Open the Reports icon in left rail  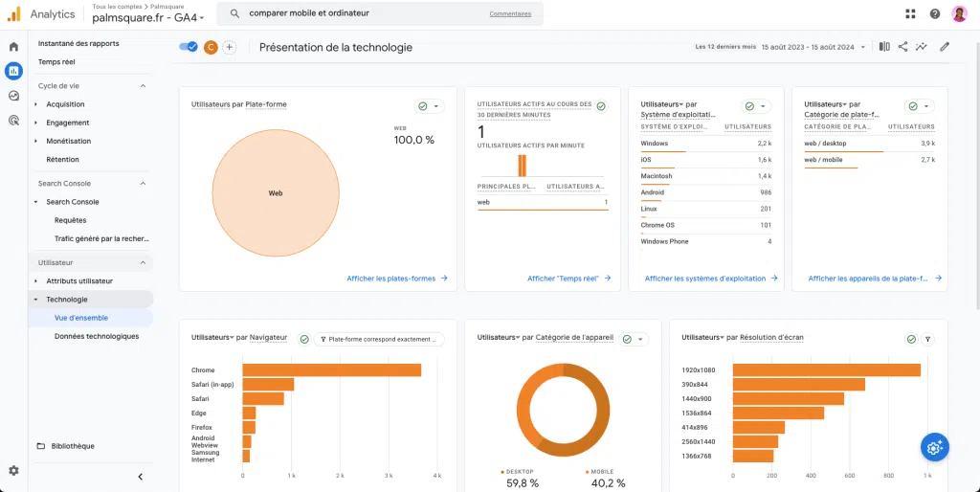(x=13, y=71)
